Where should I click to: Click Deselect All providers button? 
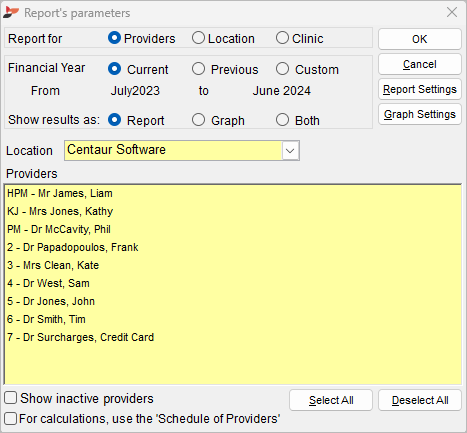[x=420, y=400]
